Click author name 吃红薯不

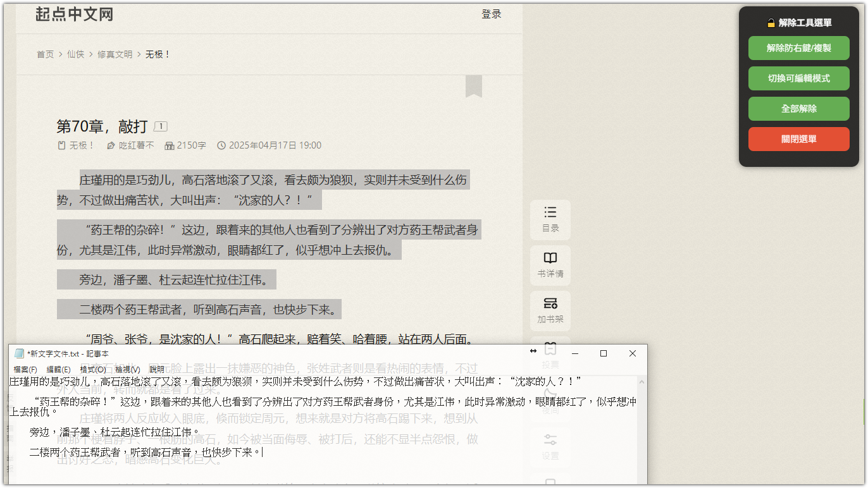click(x=130, y=145)
